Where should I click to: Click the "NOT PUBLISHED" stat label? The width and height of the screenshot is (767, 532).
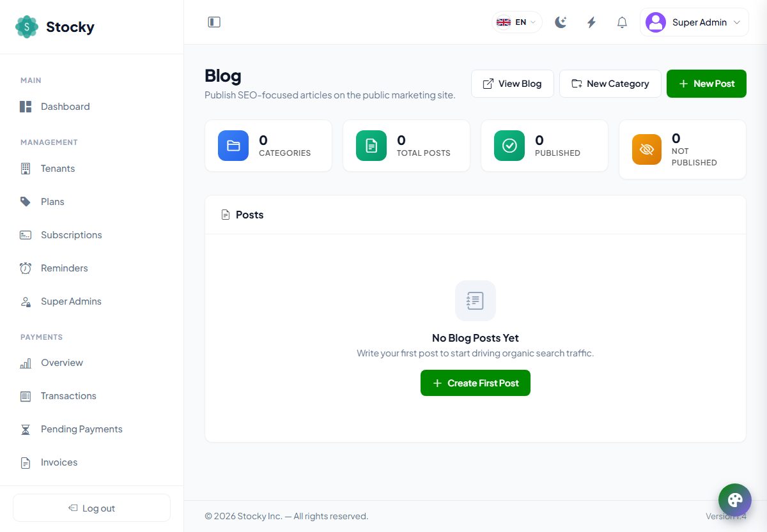(694, 157)
